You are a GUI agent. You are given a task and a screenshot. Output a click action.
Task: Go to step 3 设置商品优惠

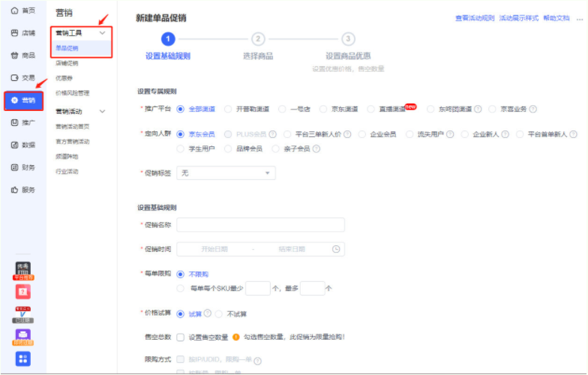348,39
